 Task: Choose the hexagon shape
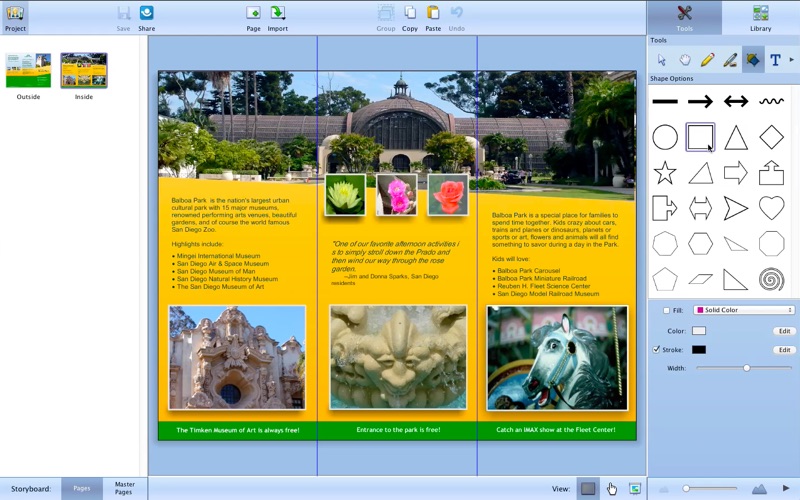point(700,244)
